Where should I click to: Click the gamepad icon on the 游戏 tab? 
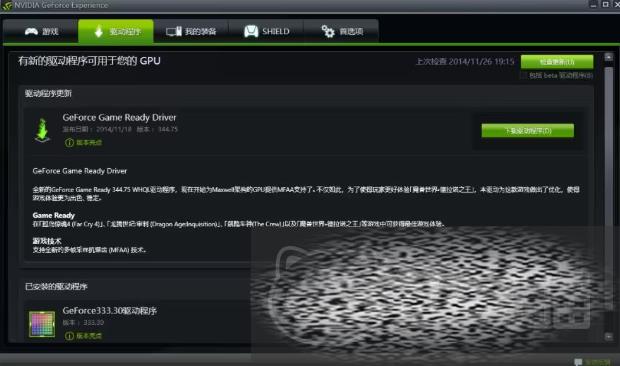coord(31,31)
